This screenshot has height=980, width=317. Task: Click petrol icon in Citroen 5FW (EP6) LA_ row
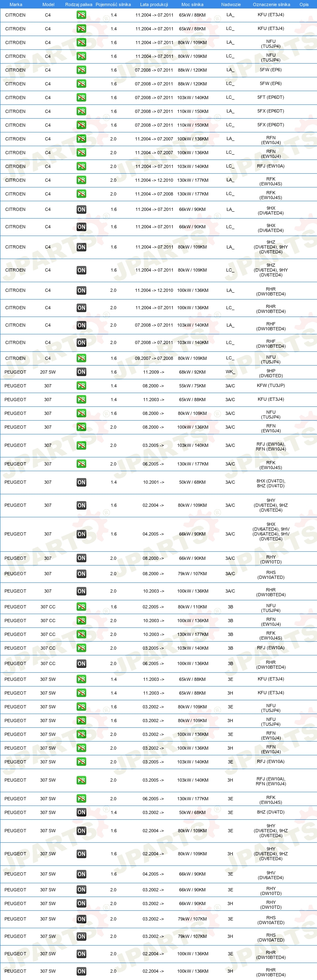coord(81,70)
